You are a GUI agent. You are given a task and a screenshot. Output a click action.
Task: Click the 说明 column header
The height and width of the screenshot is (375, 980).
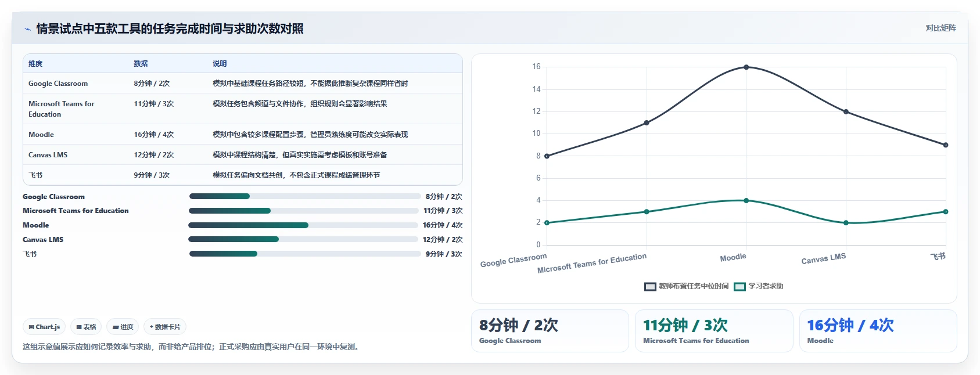[x=220, y=64]
